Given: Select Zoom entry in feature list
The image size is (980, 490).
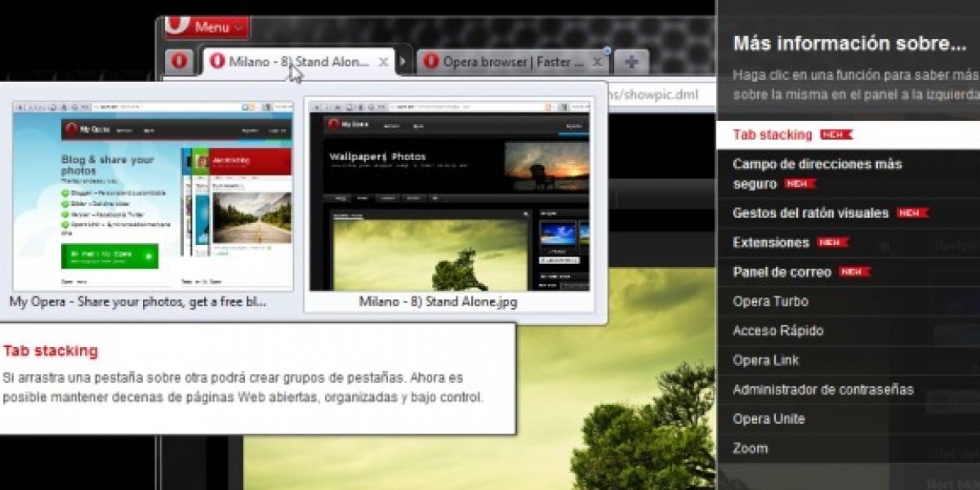Looking at the screenshot, I should (x=848, y=448).
